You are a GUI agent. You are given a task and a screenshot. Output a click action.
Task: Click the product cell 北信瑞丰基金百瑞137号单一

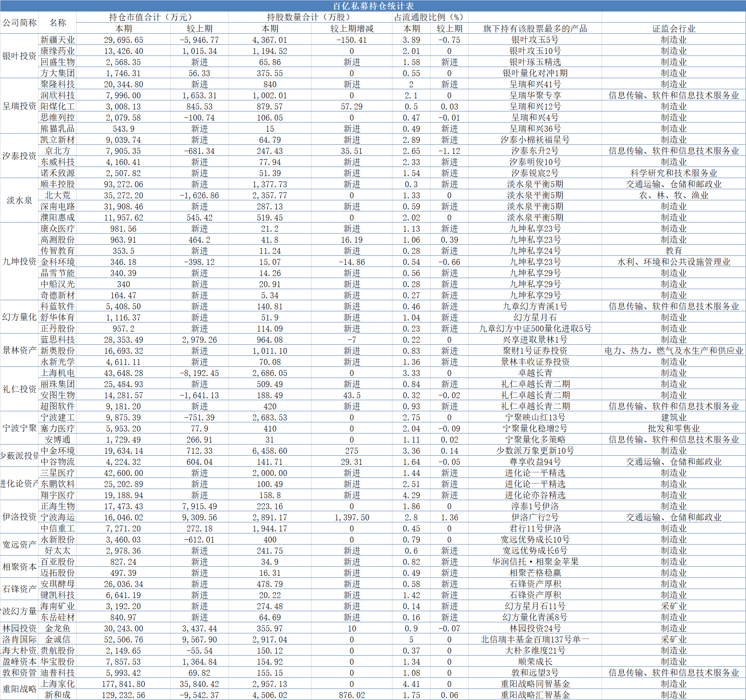click(535, 639)
